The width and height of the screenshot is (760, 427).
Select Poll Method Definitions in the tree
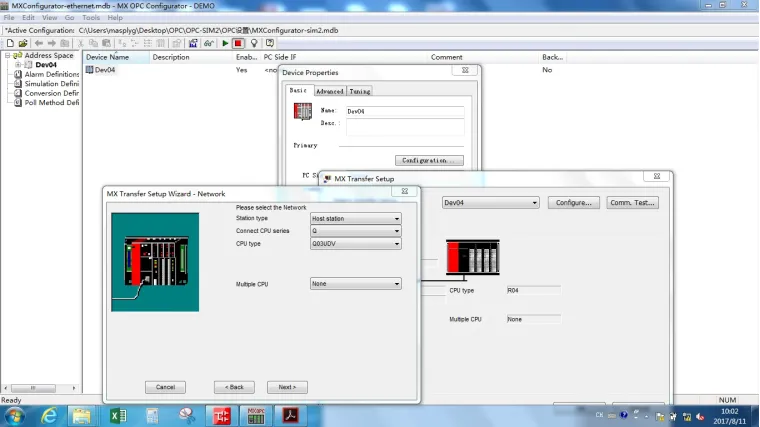pos(51,103)
